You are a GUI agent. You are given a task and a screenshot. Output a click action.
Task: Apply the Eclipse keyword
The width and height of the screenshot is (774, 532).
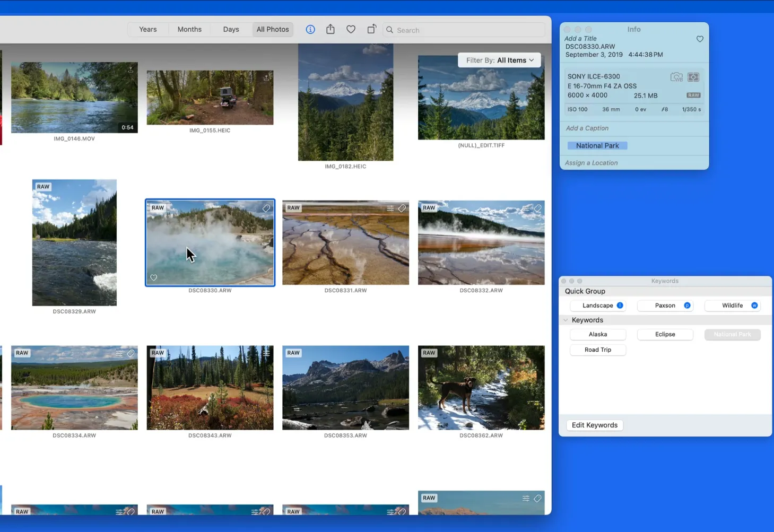(x=665, y=335)
